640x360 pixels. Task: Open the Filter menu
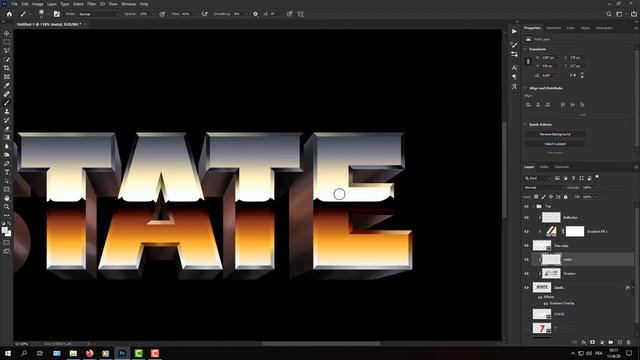pos(91,4)
